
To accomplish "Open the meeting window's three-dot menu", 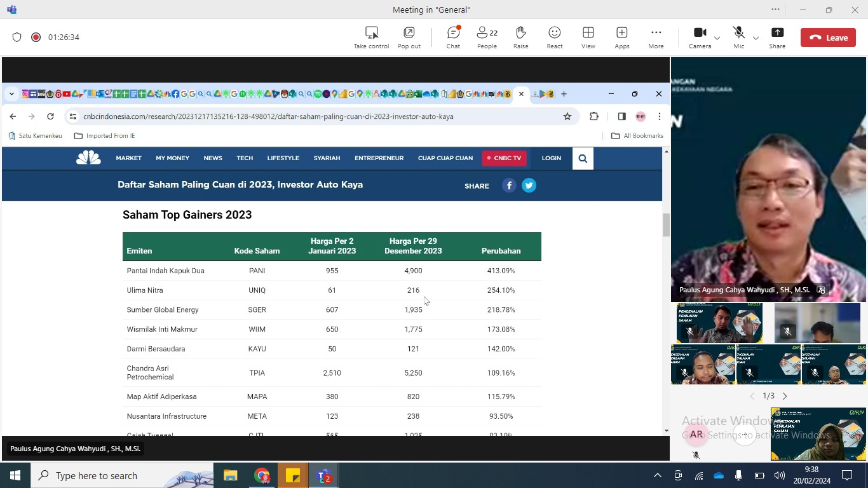I will click(775, 10).
